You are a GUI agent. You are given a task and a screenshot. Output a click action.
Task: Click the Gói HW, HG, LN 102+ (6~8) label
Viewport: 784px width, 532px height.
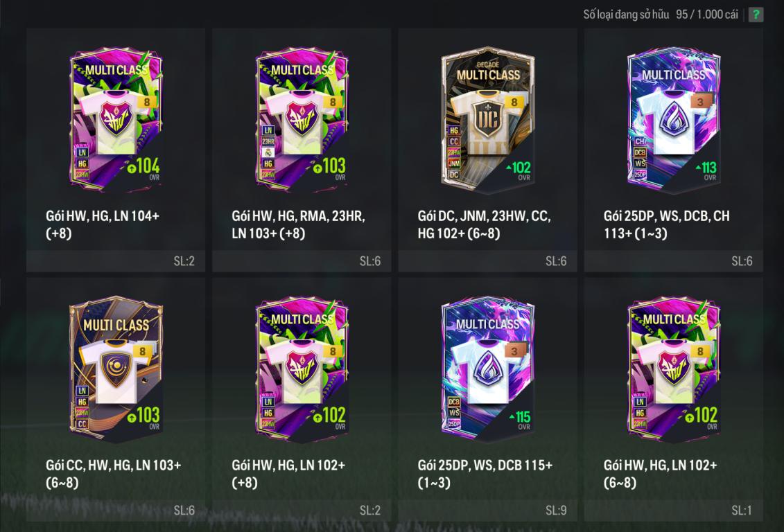coord(661,474)
